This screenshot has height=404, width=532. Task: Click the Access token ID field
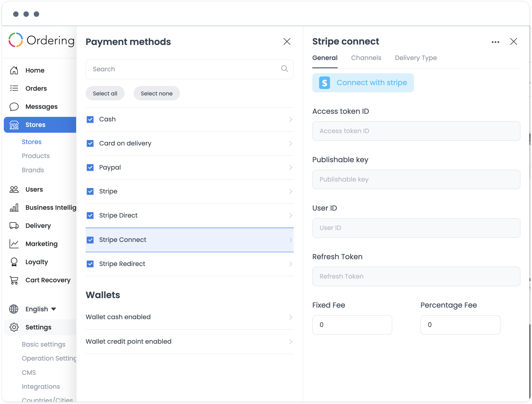pyautogui.click(x=416, y=131)
